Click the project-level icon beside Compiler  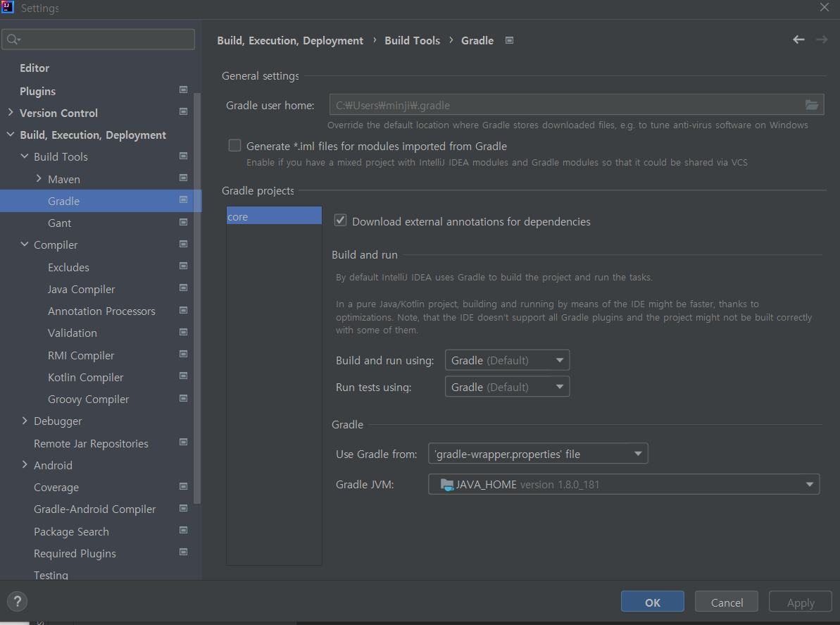pyautogui.click(x=183, y=244)
